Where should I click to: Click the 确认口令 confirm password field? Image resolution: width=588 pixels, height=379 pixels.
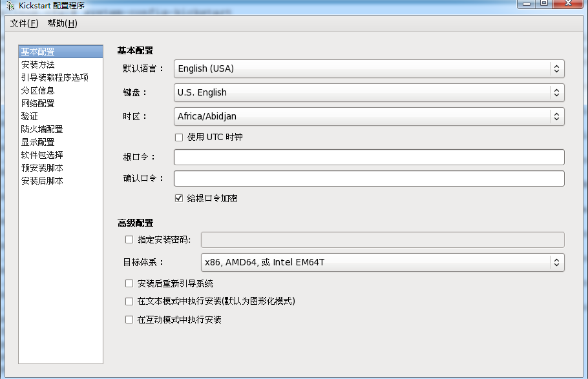pyautogui.click(x=369, y=178)
